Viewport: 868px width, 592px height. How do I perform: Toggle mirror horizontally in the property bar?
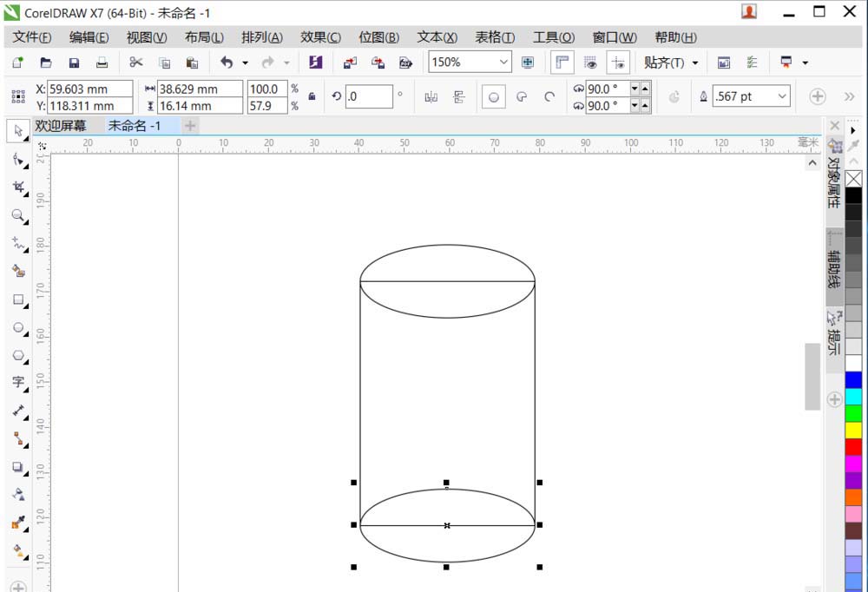pyautogui.click(x=431, y=95)
